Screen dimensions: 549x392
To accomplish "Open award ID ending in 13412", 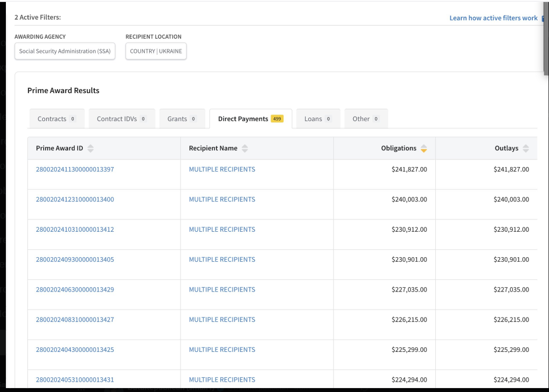I will (75, 229).
